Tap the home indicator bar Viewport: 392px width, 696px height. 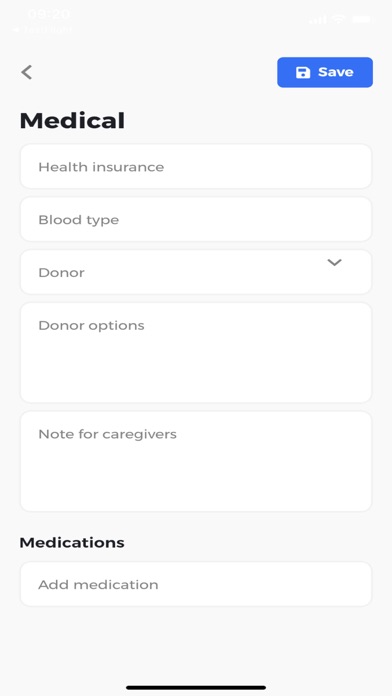click(x=196, y=688)
